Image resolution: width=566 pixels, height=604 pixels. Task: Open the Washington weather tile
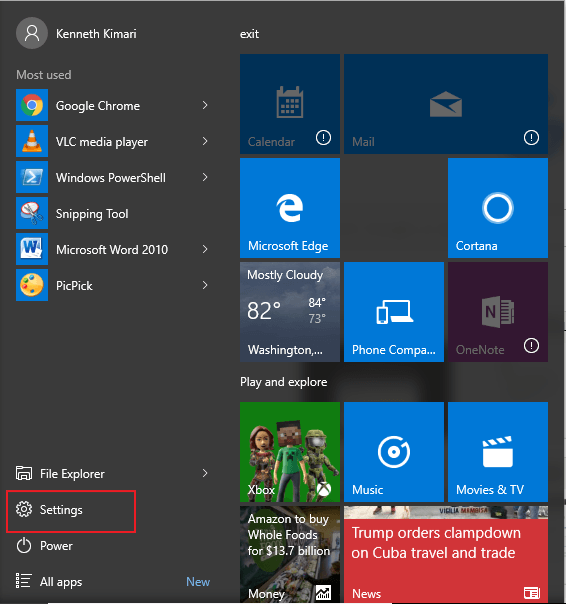(290, 312)
